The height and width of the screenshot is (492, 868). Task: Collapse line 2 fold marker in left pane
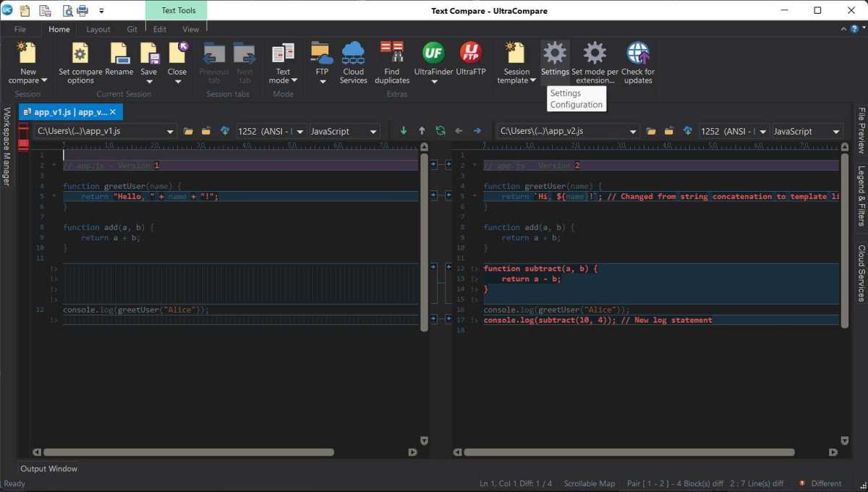pos(54,166)
